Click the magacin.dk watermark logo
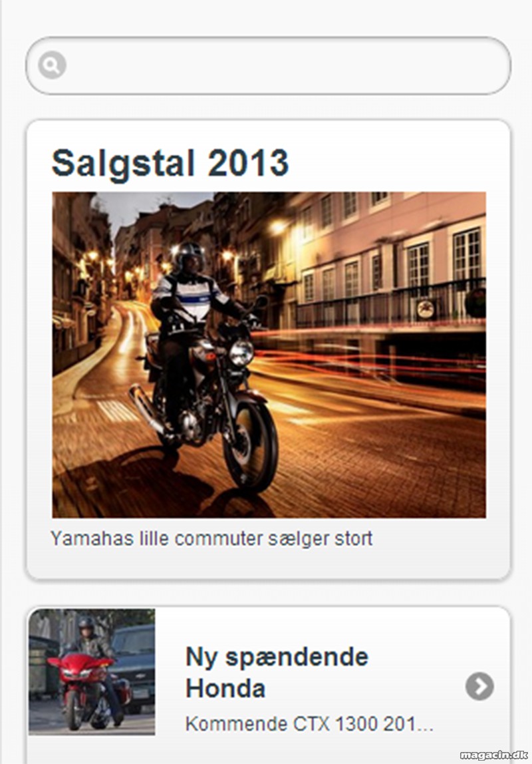The height and width of the screenshot is (764, 532). point(493,755)
